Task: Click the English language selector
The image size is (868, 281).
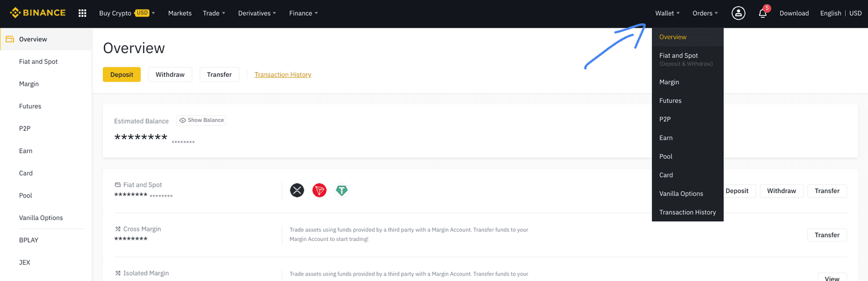Action: pyautogui.click(x=830, y=13)
